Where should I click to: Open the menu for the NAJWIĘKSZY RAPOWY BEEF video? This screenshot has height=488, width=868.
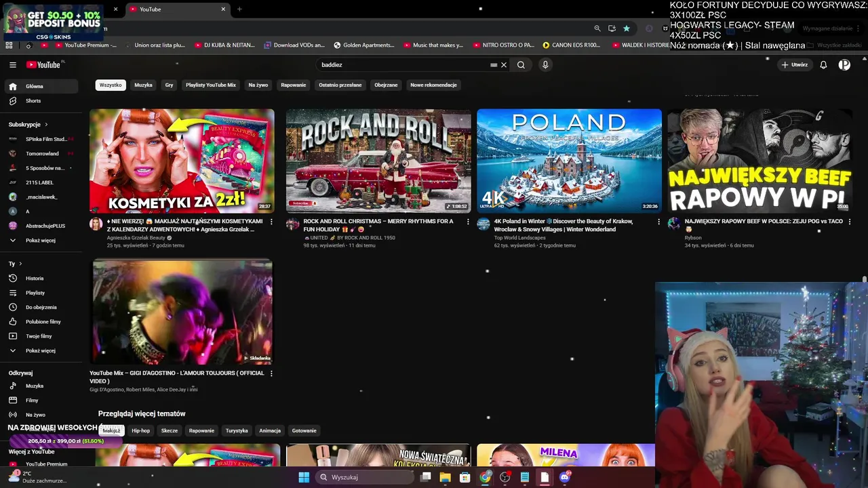(849, 222)
